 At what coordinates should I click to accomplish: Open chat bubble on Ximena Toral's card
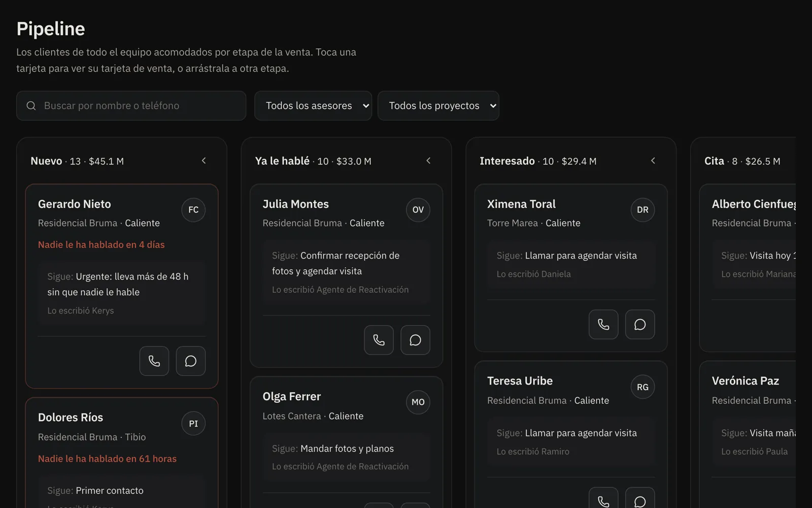pyautogui.click(x=640, y=324)
